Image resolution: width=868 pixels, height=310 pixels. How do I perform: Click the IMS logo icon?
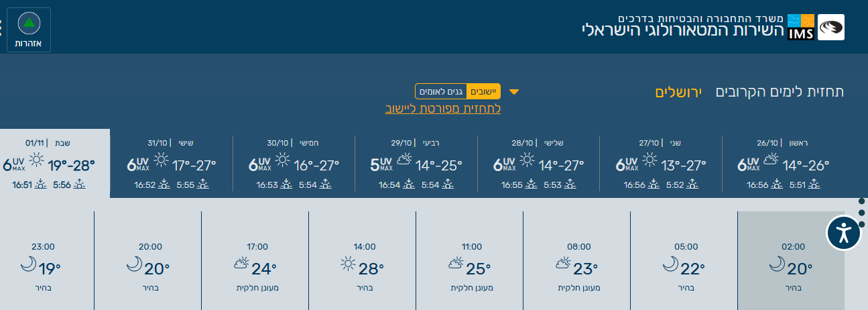pos(801,27)
